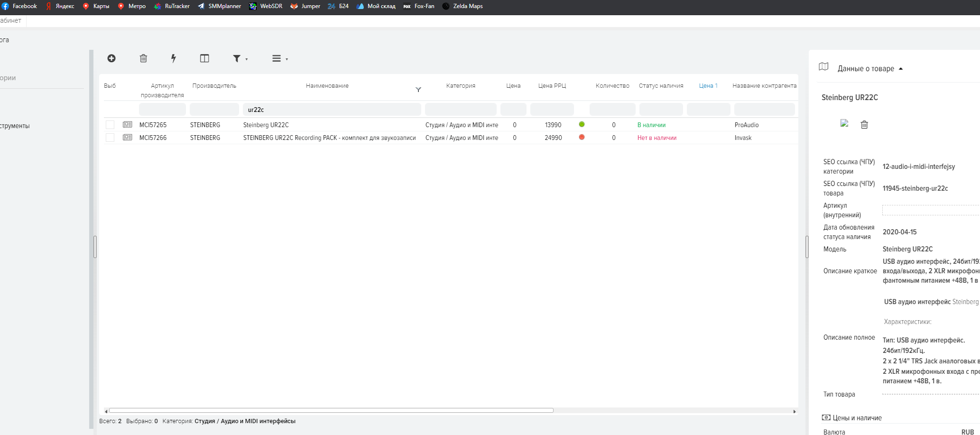Click the Тип товара input field

tap(931, 394)
